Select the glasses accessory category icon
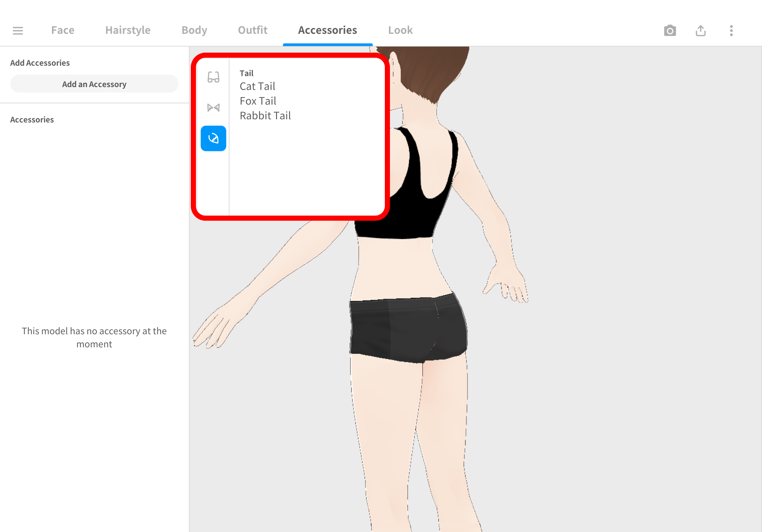The height and width of the screenshot is (532, 762). point(213,77)
